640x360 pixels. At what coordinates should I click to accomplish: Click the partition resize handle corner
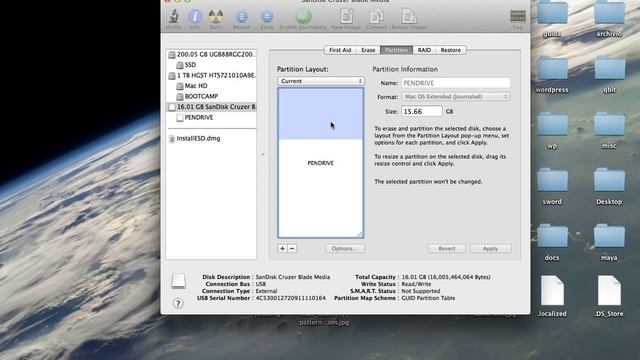point(359,234)
